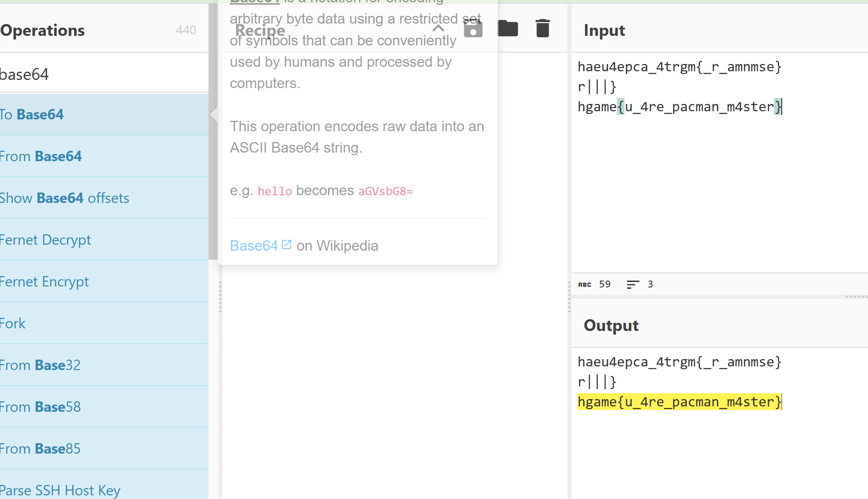The image size is (868, 499).
Task: Click the input line count icon
Action: pyautogui.click(x=632, y=284)
